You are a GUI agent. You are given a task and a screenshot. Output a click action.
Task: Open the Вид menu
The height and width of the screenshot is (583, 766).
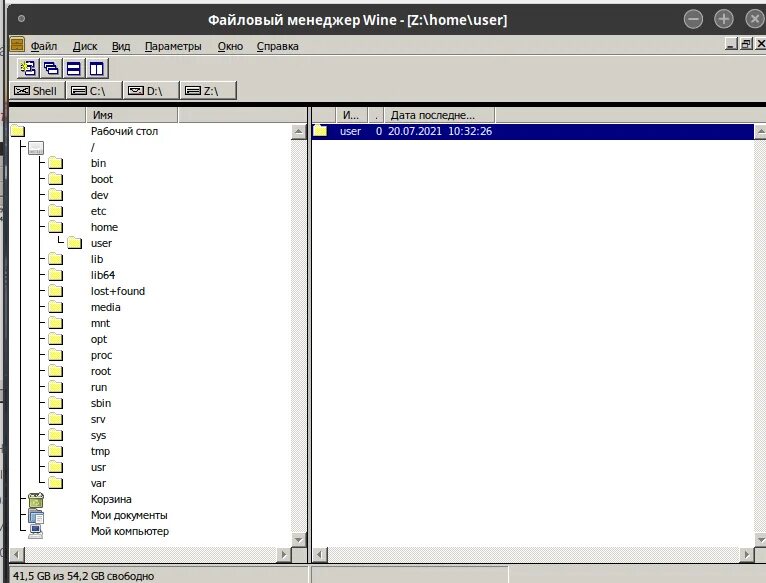coord(121,46)
